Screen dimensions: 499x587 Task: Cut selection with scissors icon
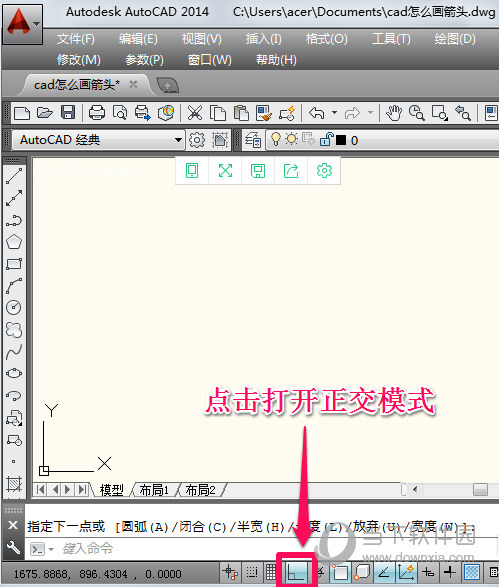pyautogui.click(x=195, y=113)
